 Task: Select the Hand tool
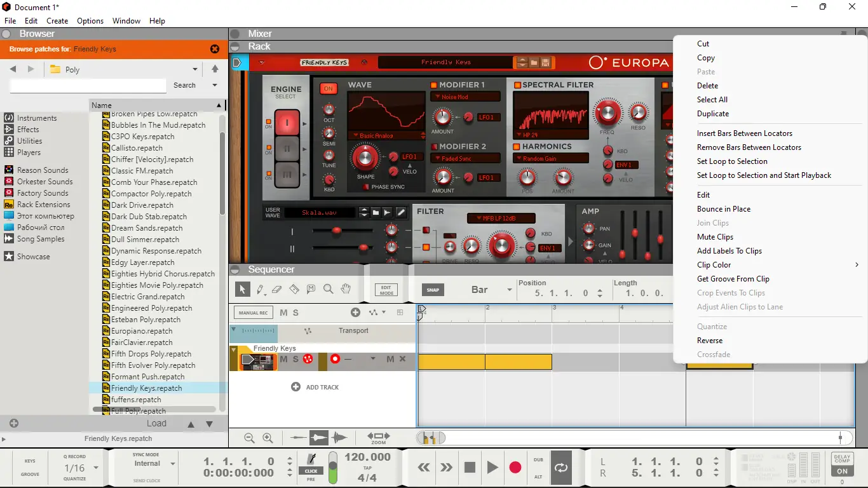pos(346,290)
